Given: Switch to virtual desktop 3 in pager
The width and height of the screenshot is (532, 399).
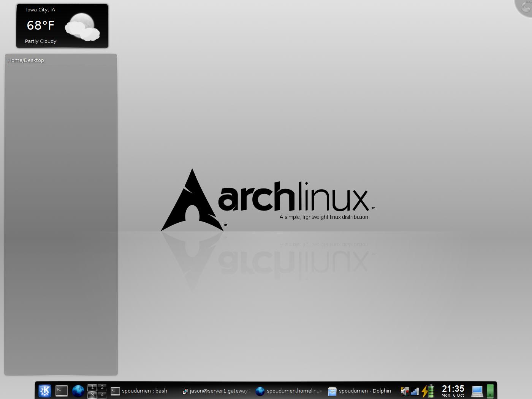Looking at the screenshot, I should tap(92, 394).
